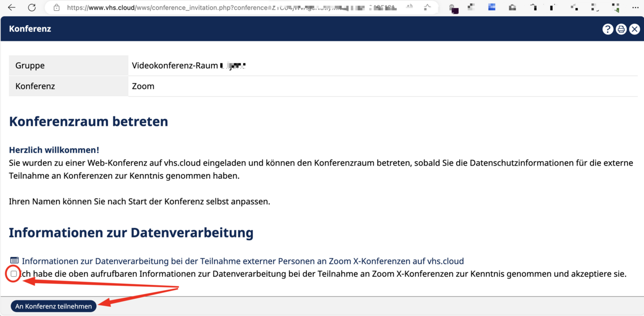
Task: Close the Konferenz dialog with the X icon
Action: pos(634,29)
